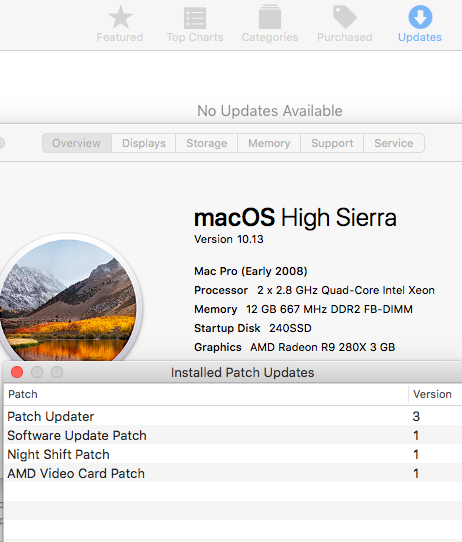Sort by the Patch column header
This screenshot has height=542, width=462.
pos(206,394)
